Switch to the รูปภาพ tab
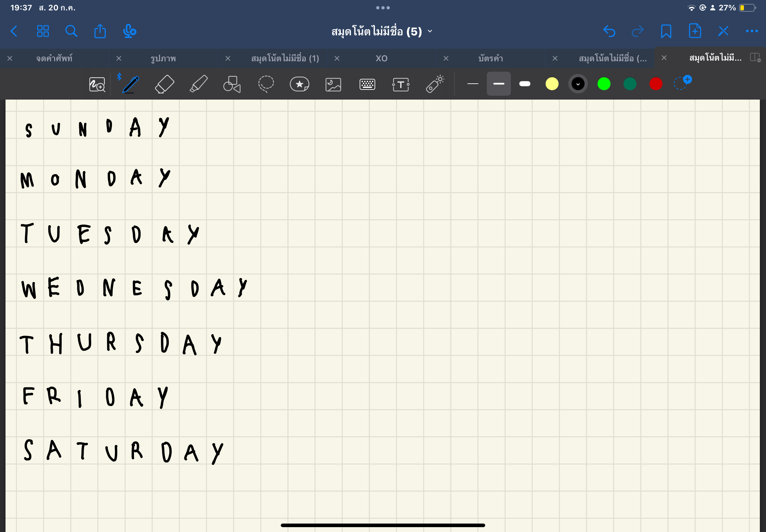766x532 pixels. point(163,58)
